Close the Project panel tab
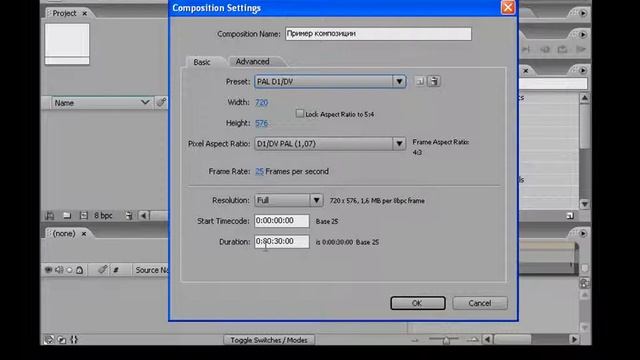The image size is (640, 360). 84,13
